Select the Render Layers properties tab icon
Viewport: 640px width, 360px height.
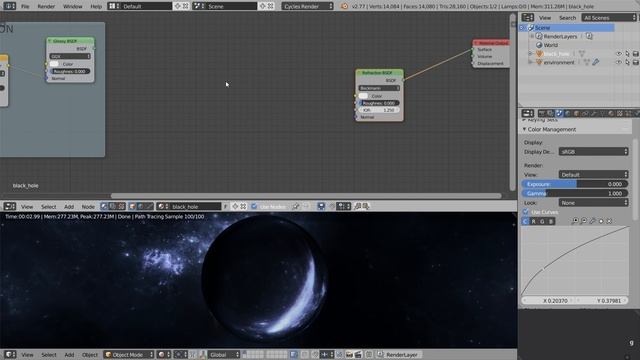[551, 113]
